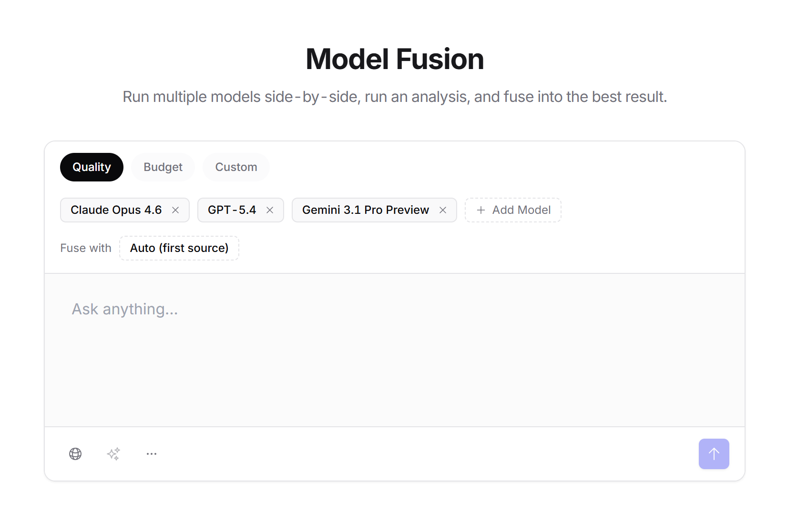Click the Model Fusion heading
The height and width of the screenshot is (532, 787).
point(395,60)
